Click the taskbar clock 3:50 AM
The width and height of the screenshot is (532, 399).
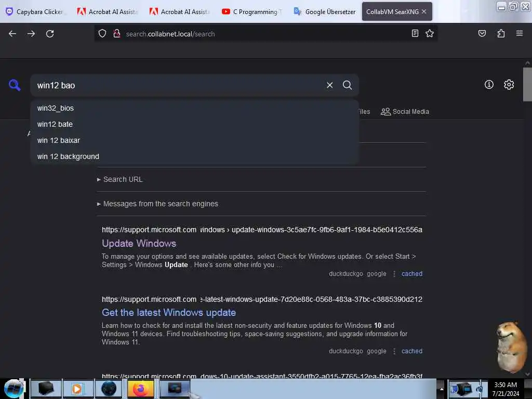pos(505,384)
